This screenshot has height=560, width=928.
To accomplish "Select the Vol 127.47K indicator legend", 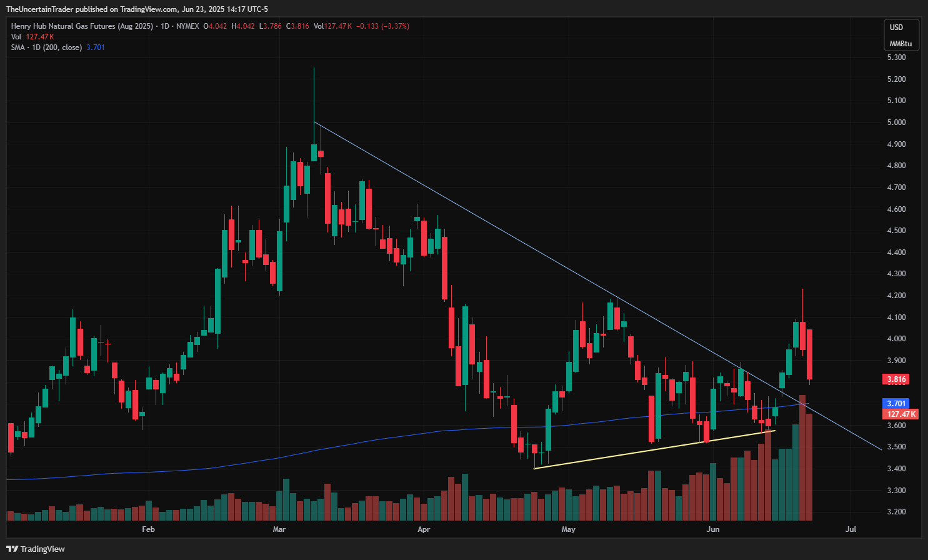I will pyautogui.click(x=32, y=37).
